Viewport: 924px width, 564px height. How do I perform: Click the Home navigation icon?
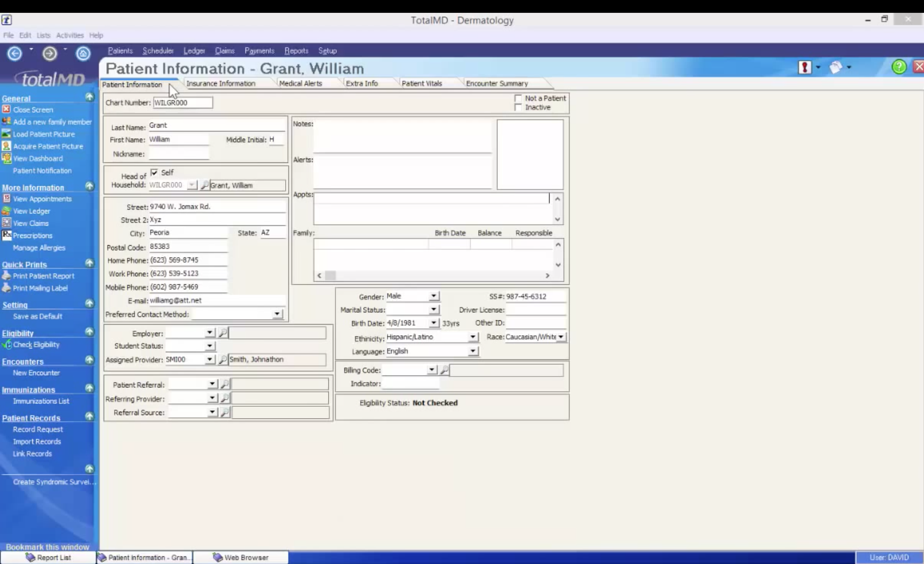click(83, 54)
